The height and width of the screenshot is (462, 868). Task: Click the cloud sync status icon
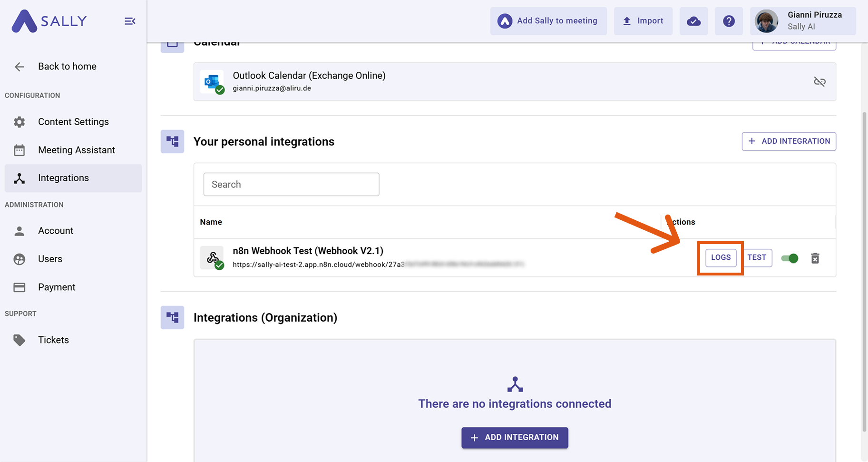coord(693,21)
